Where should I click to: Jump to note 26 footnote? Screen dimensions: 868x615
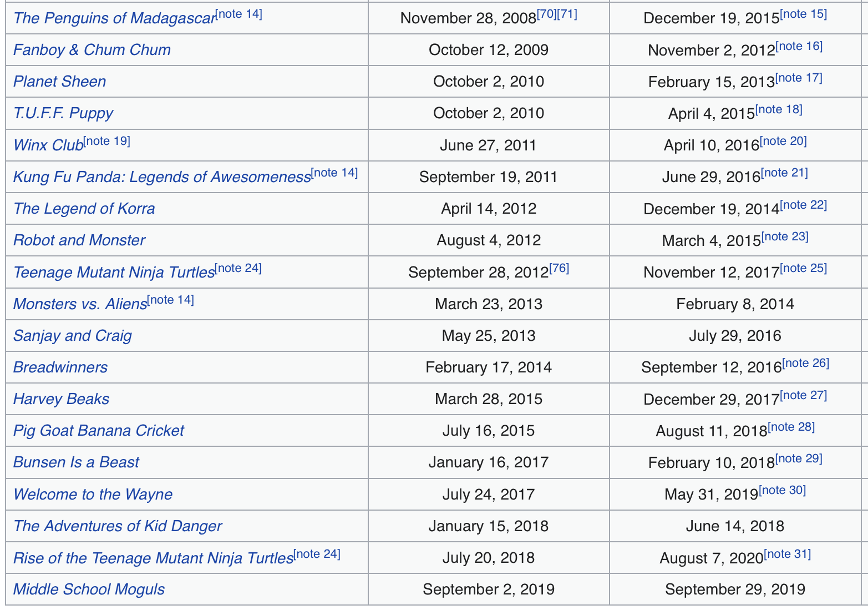(806, 363)
